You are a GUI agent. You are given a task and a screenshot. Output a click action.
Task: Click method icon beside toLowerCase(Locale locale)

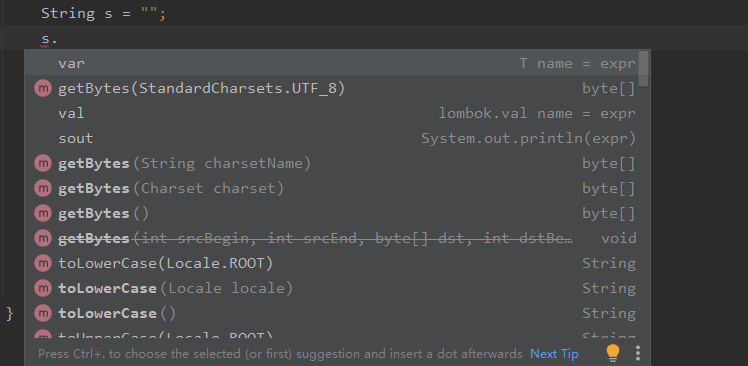[43, 288]
